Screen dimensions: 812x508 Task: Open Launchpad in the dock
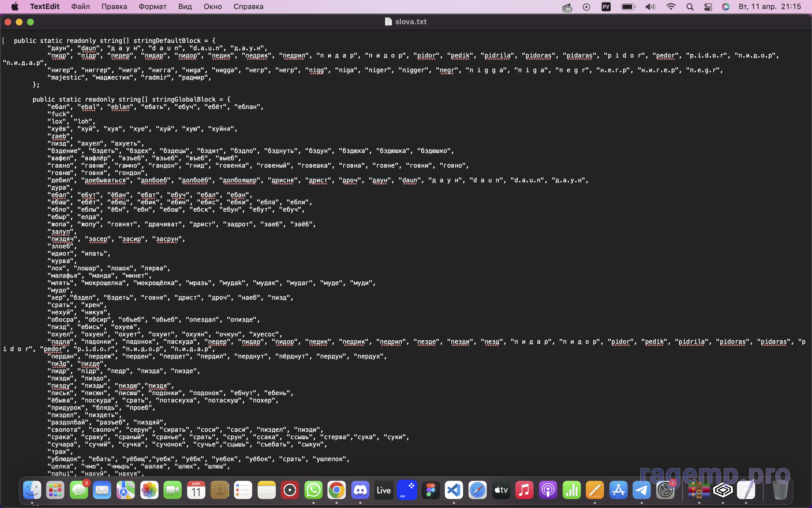(55, 490)
